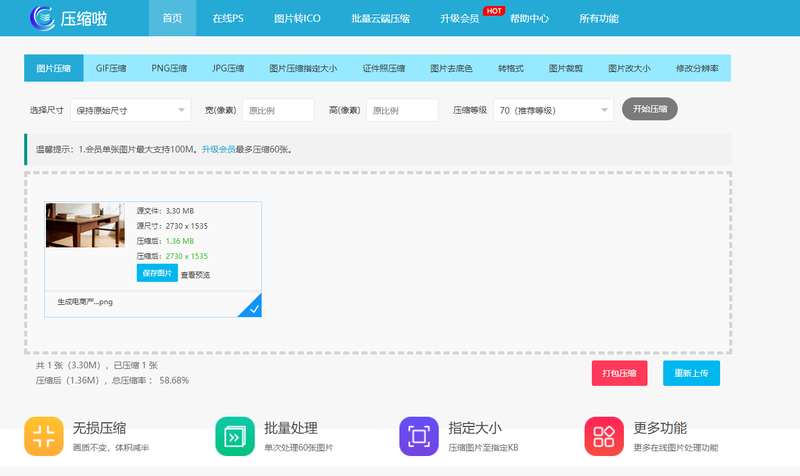Switch to the 图片裁剪 tab
800x476 pixels.
566,68
